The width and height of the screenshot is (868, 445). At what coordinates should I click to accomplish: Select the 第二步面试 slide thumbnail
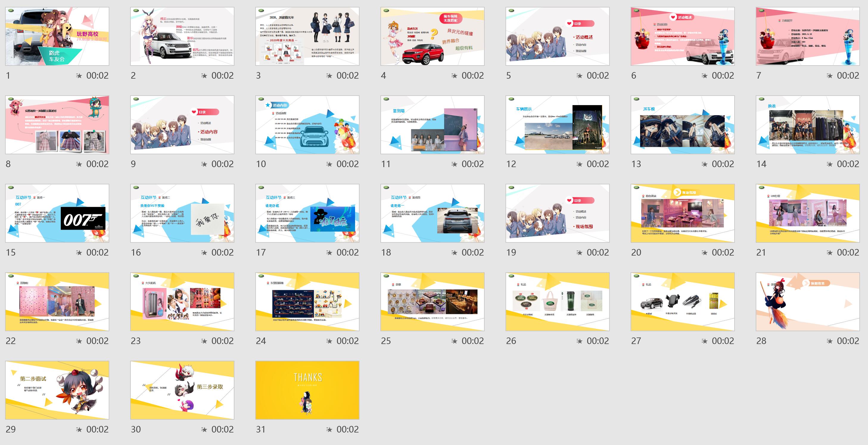57,390
